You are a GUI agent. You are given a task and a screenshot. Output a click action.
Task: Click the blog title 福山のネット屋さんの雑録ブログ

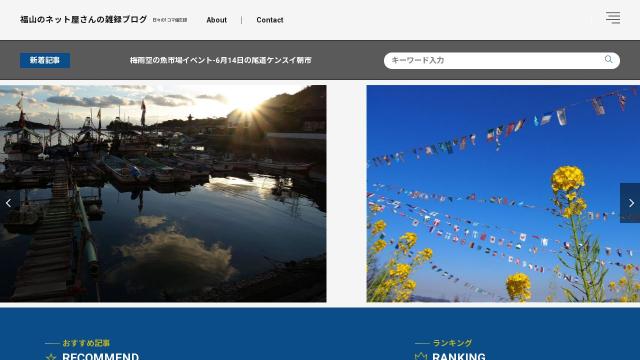click(83, 20)
